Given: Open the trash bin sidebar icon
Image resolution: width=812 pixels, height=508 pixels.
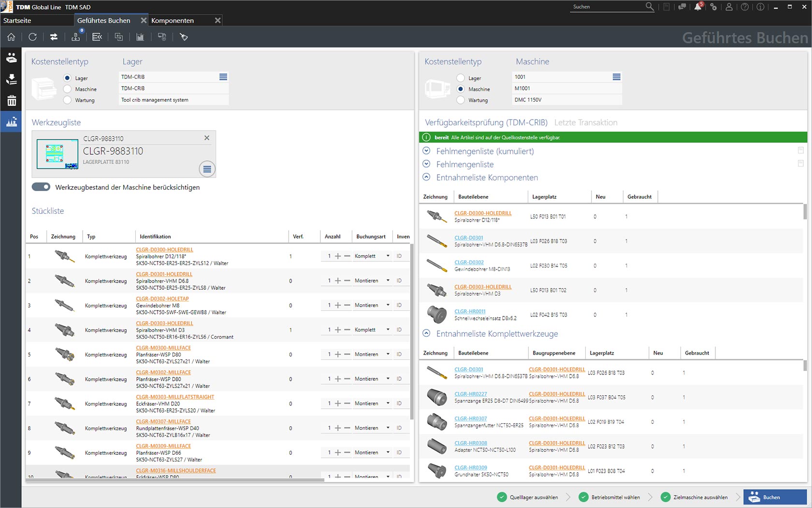Looking at the screenshot, I should coord(11,101).
